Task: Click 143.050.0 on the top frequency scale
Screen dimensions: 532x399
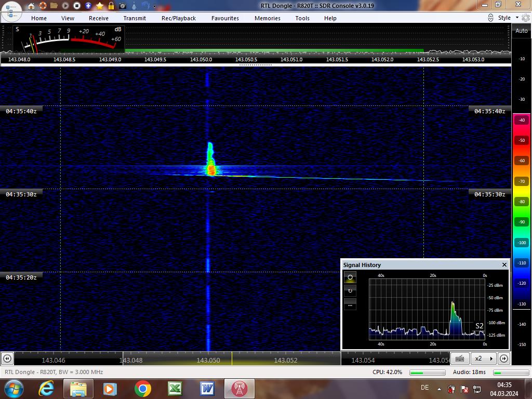Action: (201, 59)
